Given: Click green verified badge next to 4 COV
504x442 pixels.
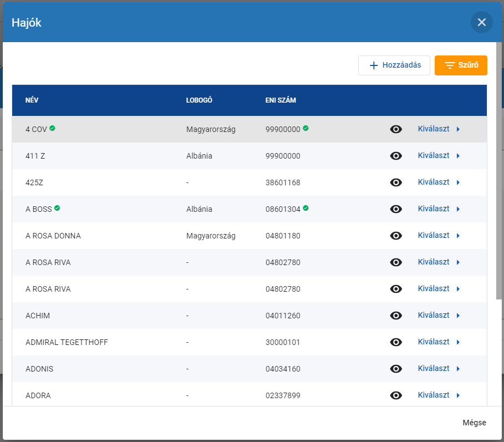Looking at the screenshot, I should point(52,128).
